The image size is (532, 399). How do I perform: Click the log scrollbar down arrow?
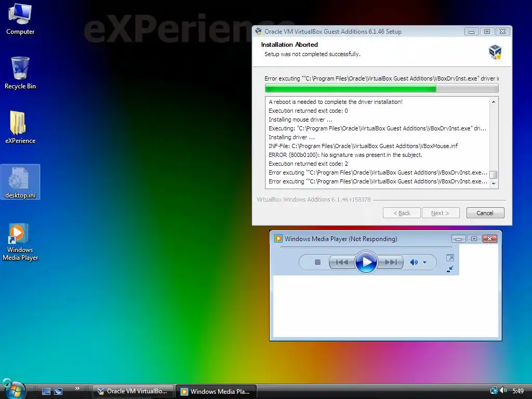point(494,183)
